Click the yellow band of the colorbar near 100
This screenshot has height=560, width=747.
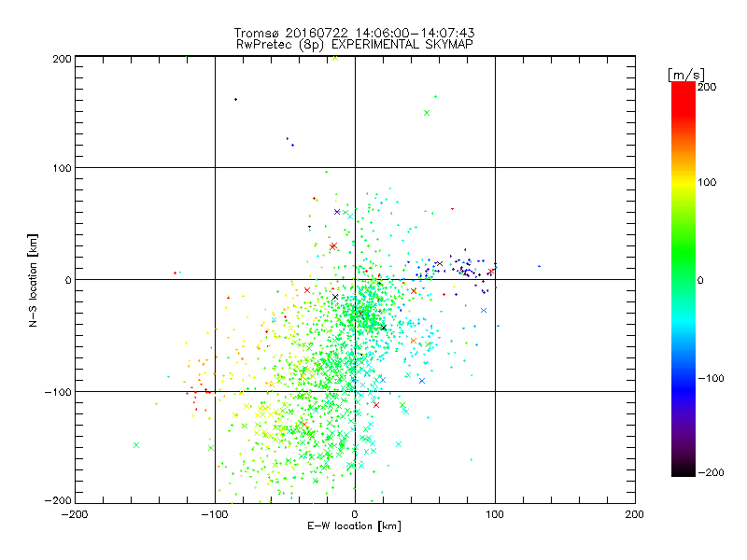click(x=684, y=182)
